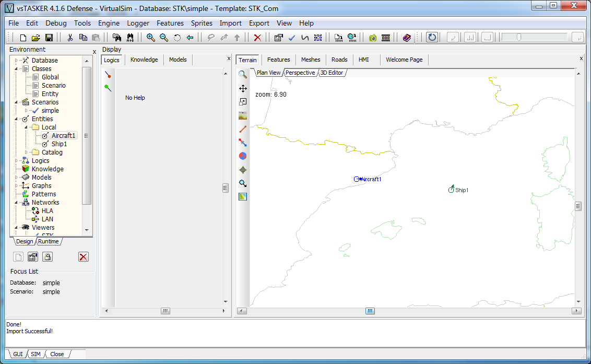The width and height of the screenshot is (591, 364).
Task: Zoom in with the plus magnifier icon
Action: tap(151, 38)
